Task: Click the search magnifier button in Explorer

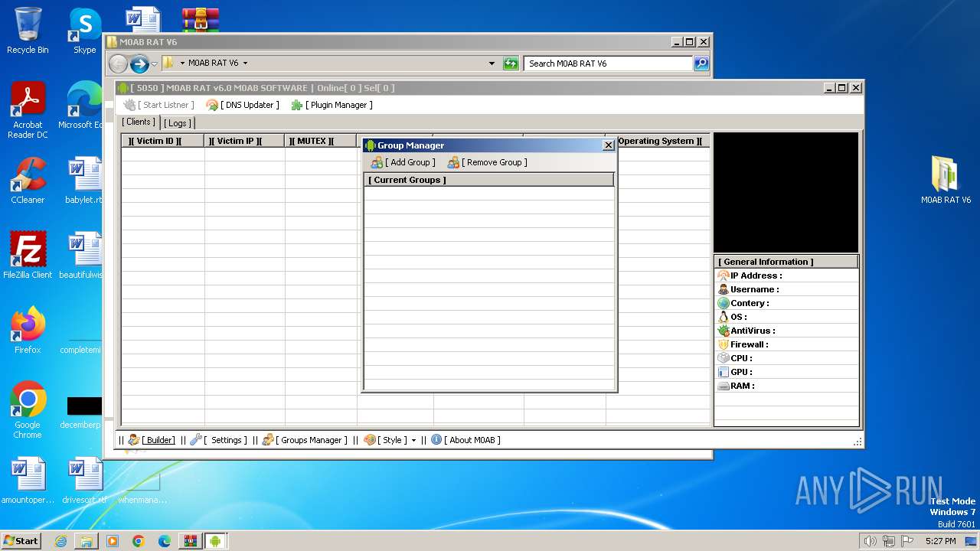Action: tap(701, 64)
